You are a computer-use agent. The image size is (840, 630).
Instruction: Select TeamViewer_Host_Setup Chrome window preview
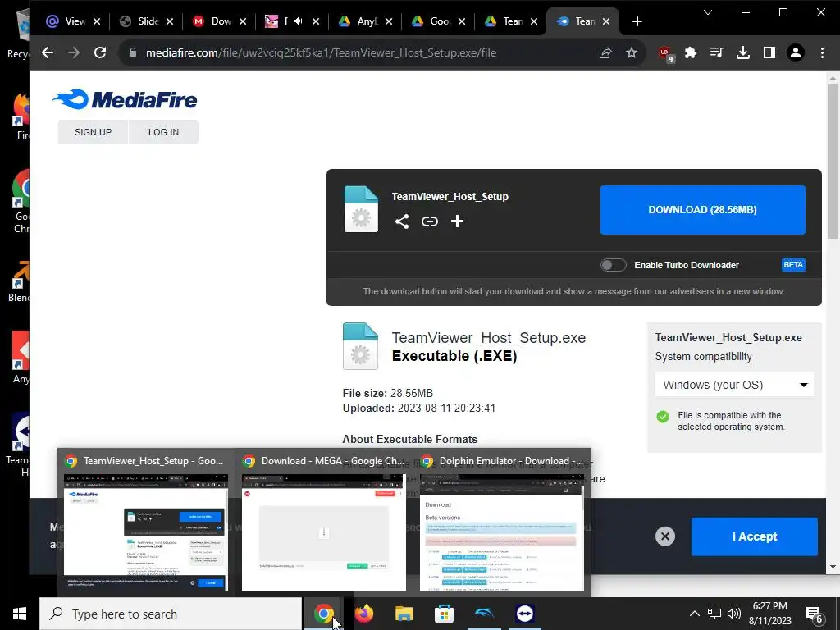click(x=146, y=521)
